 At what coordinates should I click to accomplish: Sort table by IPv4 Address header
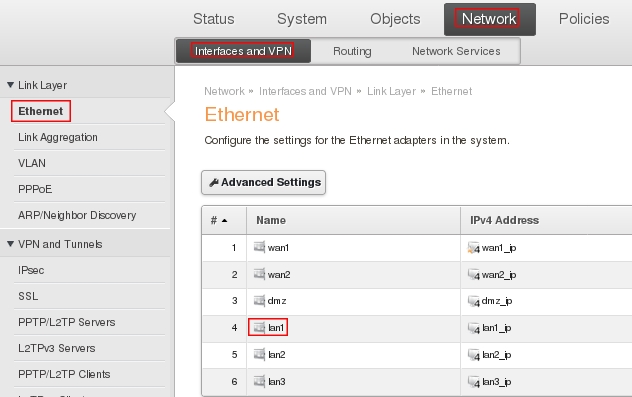505,220
